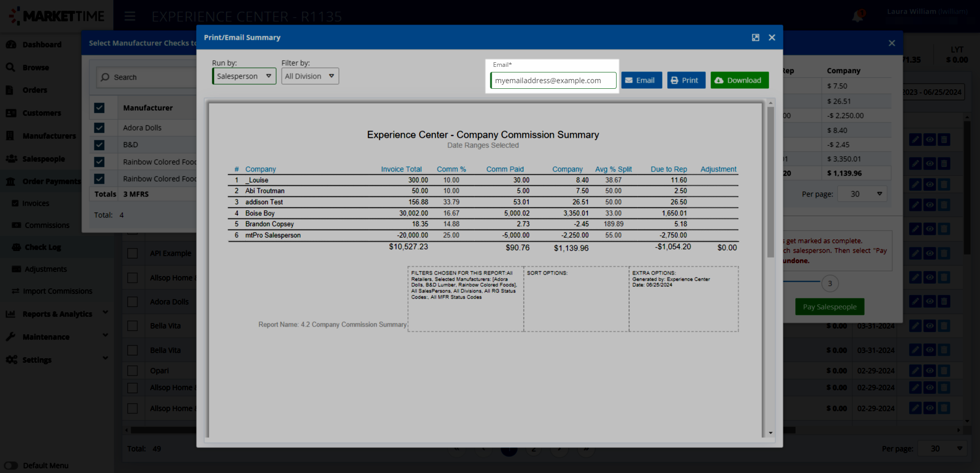Image resolution: width=980 pixels, height=473 pixels.
Task: Click the "Report Name: 4.2 Company Commission Summary" text
Action: [332, 325]
